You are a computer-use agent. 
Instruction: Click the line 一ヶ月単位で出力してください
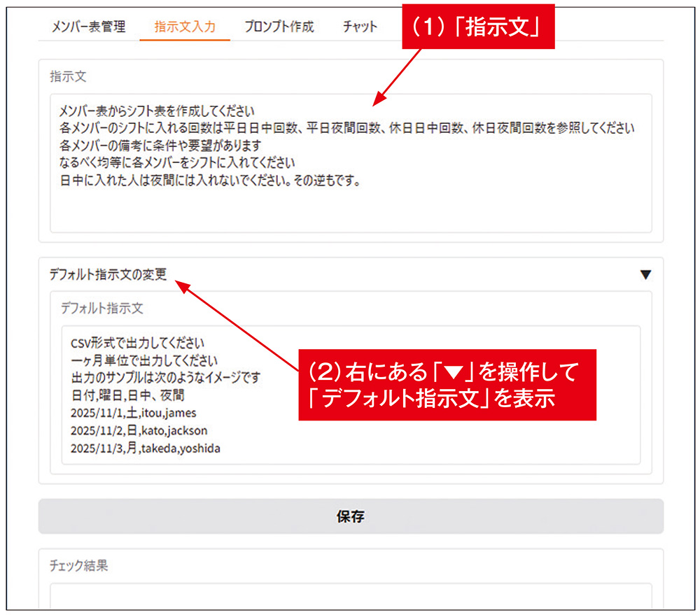point(144,360)
